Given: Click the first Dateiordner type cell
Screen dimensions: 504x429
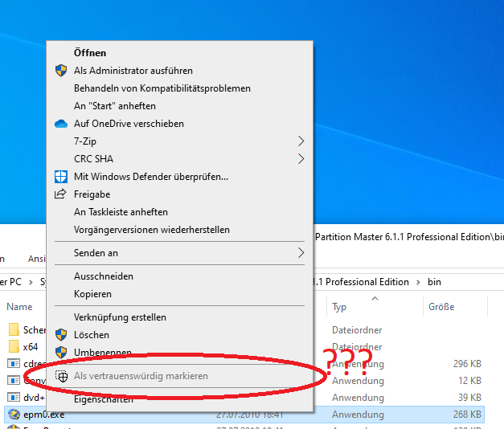Looking at the screenshot, I should 357,330.
